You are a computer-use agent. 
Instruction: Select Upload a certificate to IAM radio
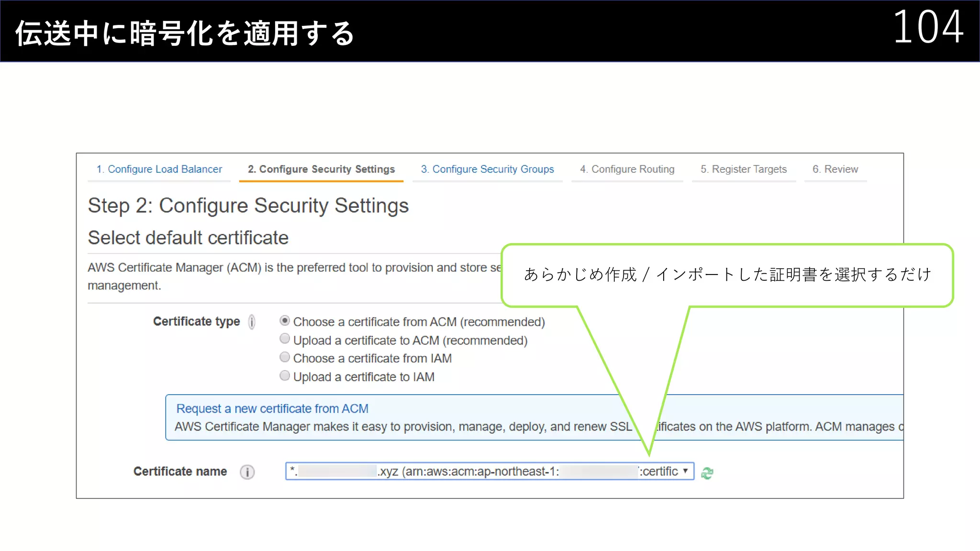[285, 376]
